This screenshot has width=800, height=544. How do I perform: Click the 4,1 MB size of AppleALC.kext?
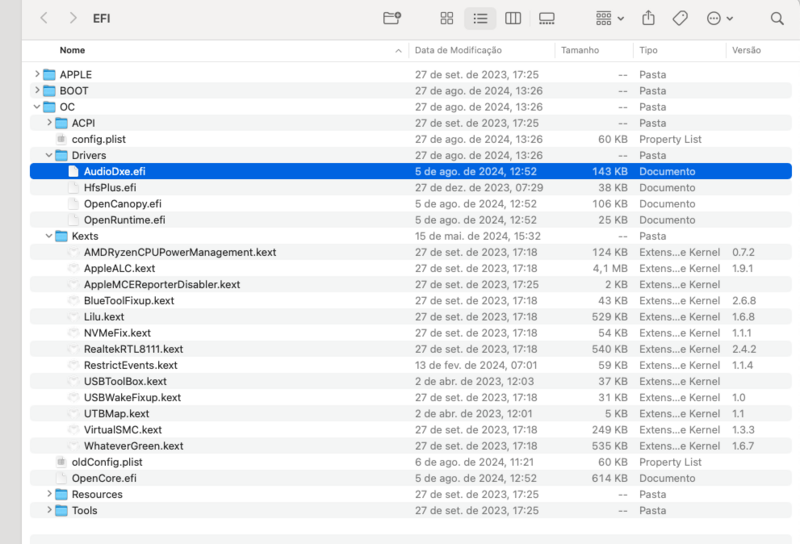click(610, 268)
